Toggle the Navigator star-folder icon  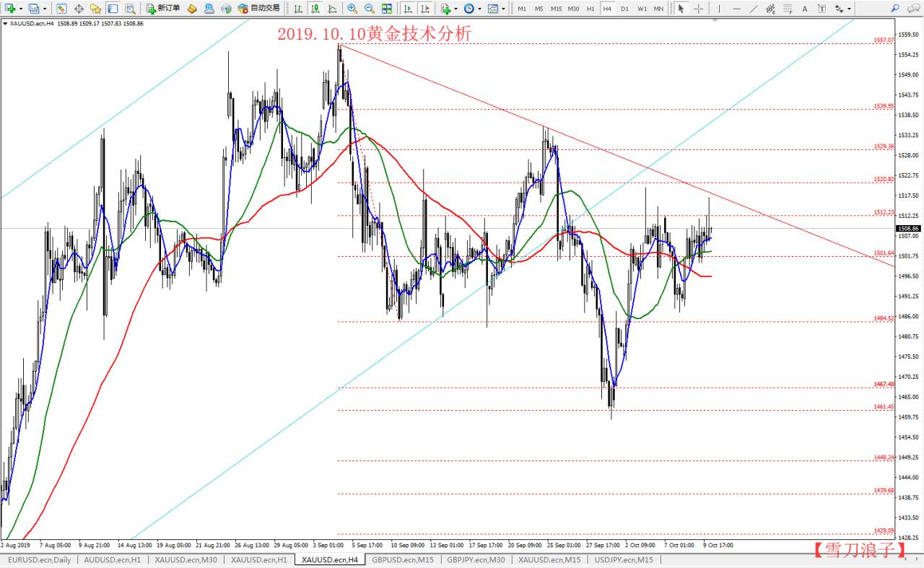tap(96, 9)
